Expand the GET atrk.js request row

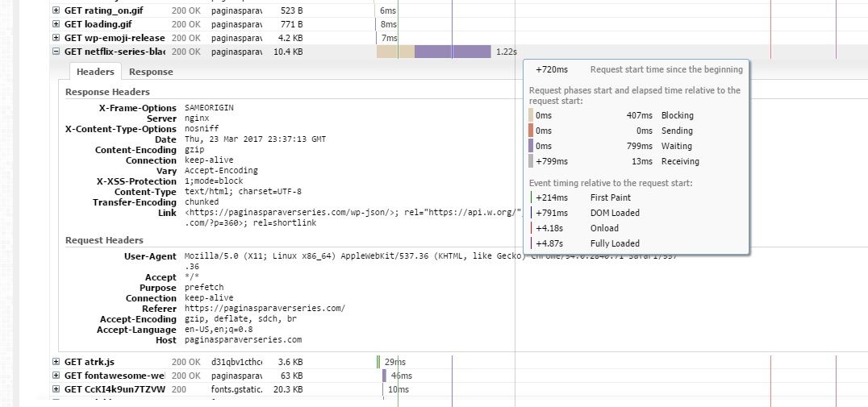(x=56, y=362)
